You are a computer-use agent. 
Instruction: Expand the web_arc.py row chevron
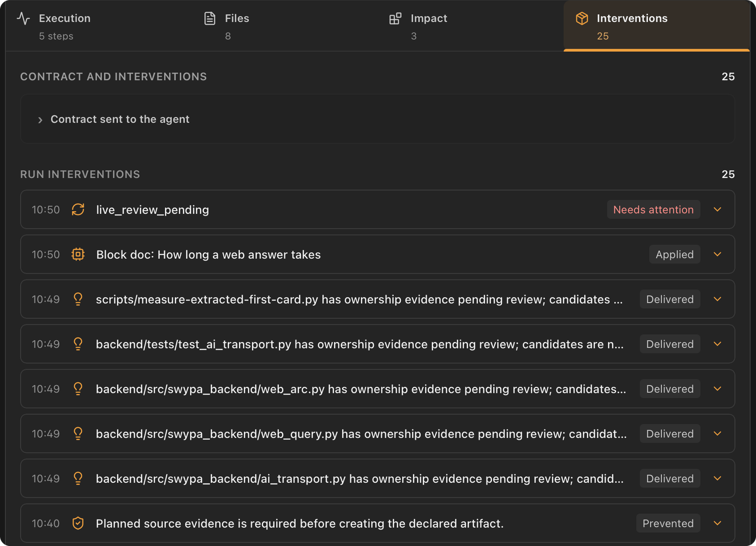717,389
